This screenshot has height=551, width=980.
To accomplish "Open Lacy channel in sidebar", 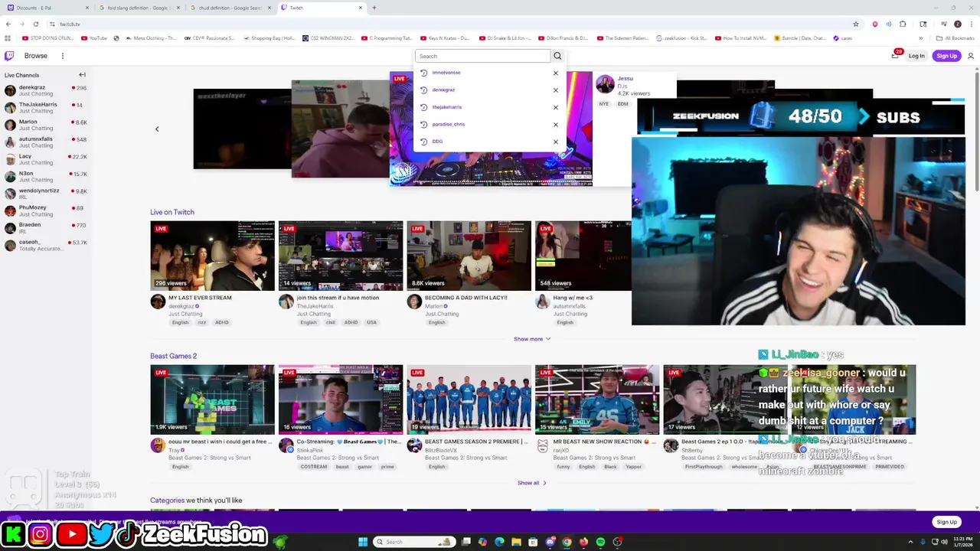I will (x=44, y=159).
